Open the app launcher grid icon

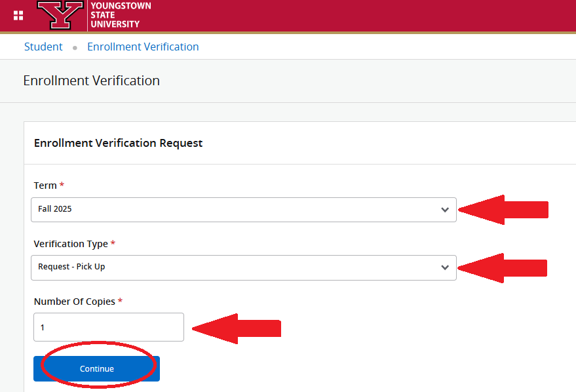[x=18, y=15]
